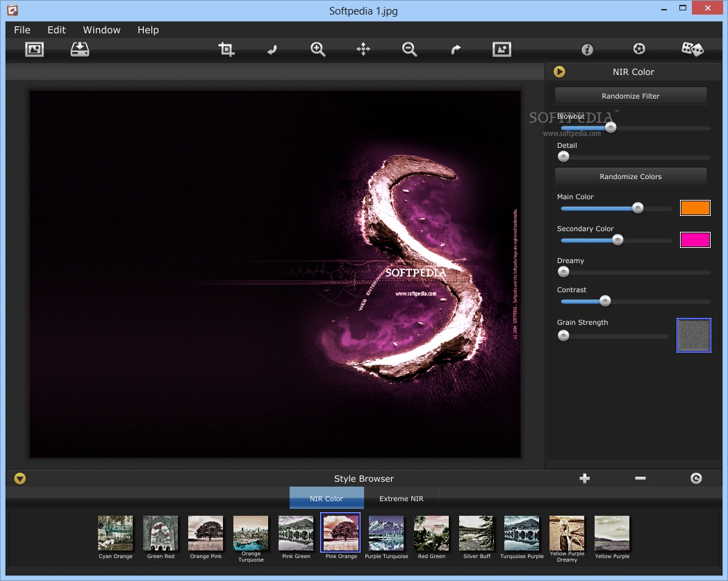Click the Contrast slider handle
The width and height of the screenshot is (728, 581).
(x=604, y=301)
